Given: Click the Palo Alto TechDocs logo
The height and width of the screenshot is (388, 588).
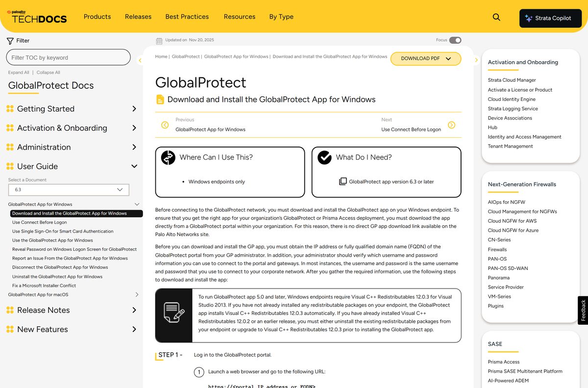Looking at the screenshot, I should point(37,17).
